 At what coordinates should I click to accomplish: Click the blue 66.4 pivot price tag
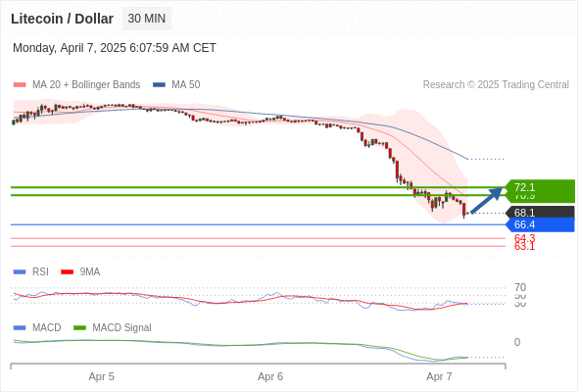[x=540, y=224]
